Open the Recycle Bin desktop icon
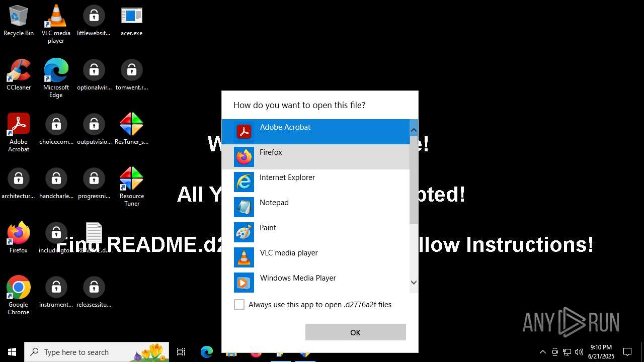The image size is (644, 362). [x=19, y=21]
